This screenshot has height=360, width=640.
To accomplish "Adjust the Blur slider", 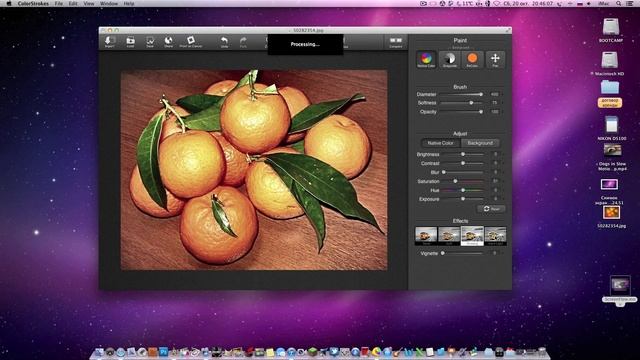I will 463,172.
